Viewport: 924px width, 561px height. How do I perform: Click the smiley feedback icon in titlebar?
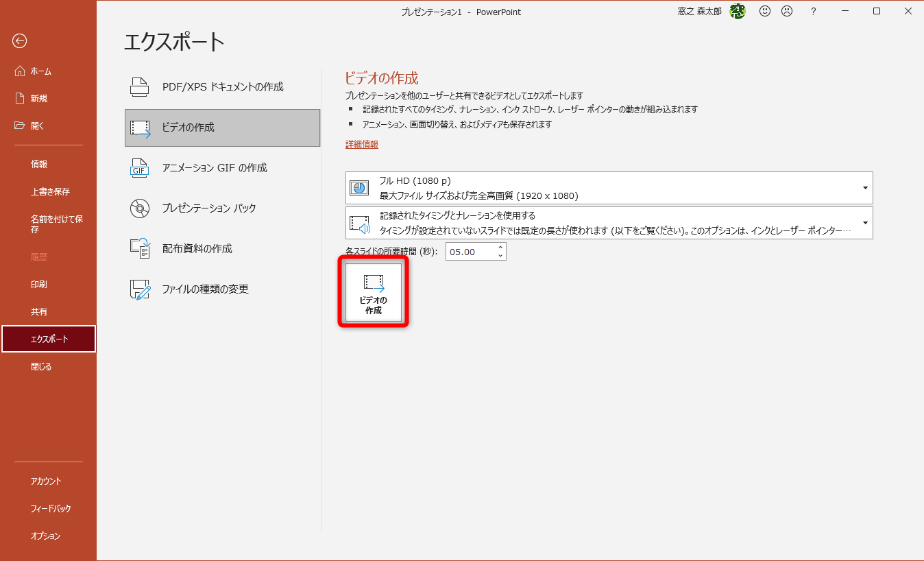765,11
